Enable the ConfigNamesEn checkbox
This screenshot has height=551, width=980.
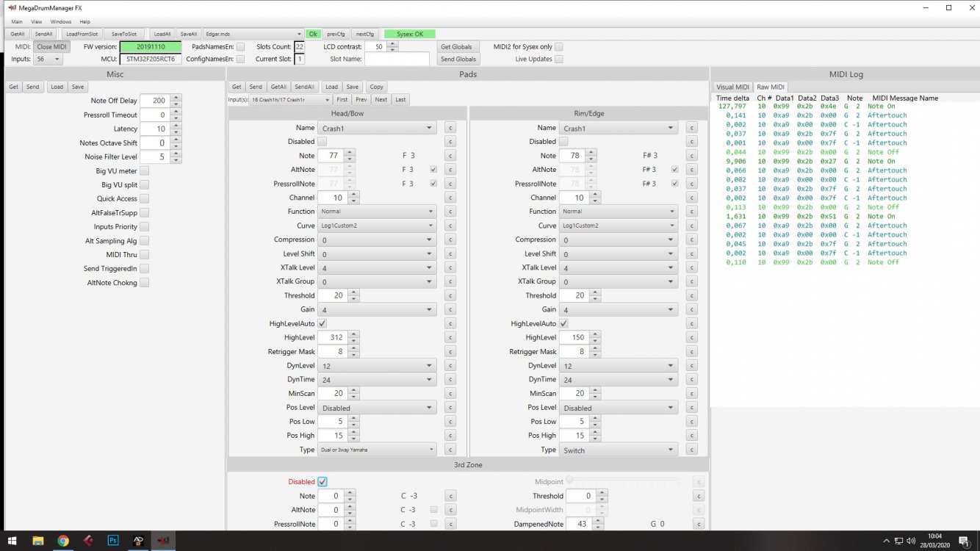(x=242, y=59)
